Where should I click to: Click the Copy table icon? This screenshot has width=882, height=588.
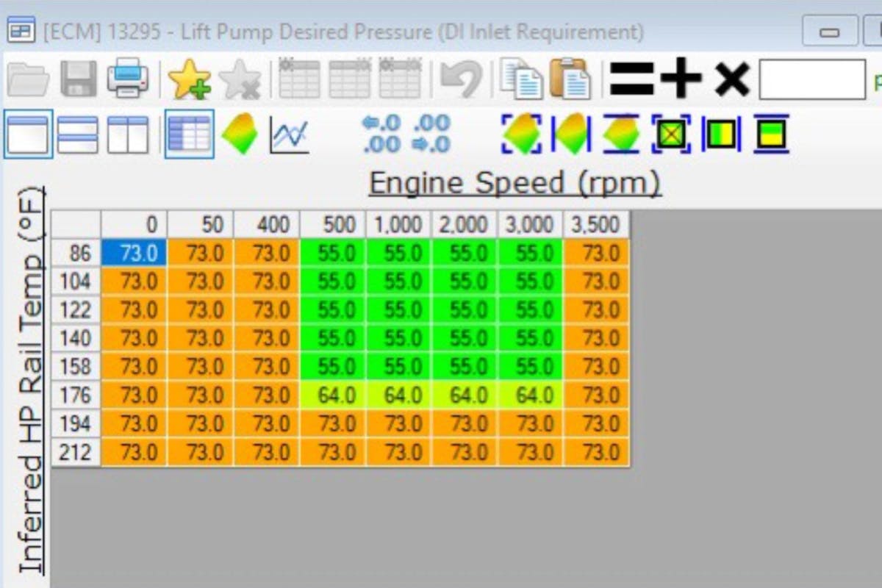(520, 79)
